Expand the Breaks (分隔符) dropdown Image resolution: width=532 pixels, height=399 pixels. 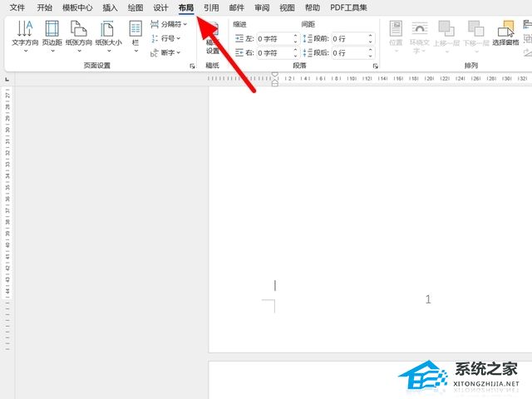coord(170,24)
